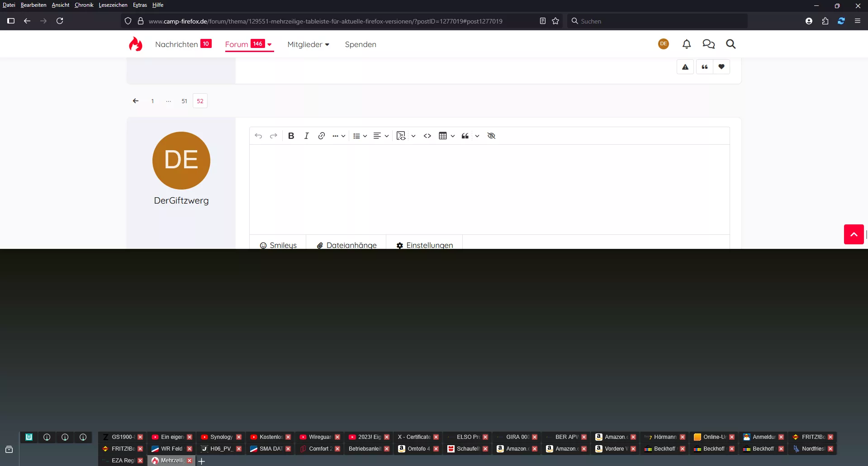Open the DE user avatar menu in header
The width and height of the screenshot is (868, 466).
(664, 44)
